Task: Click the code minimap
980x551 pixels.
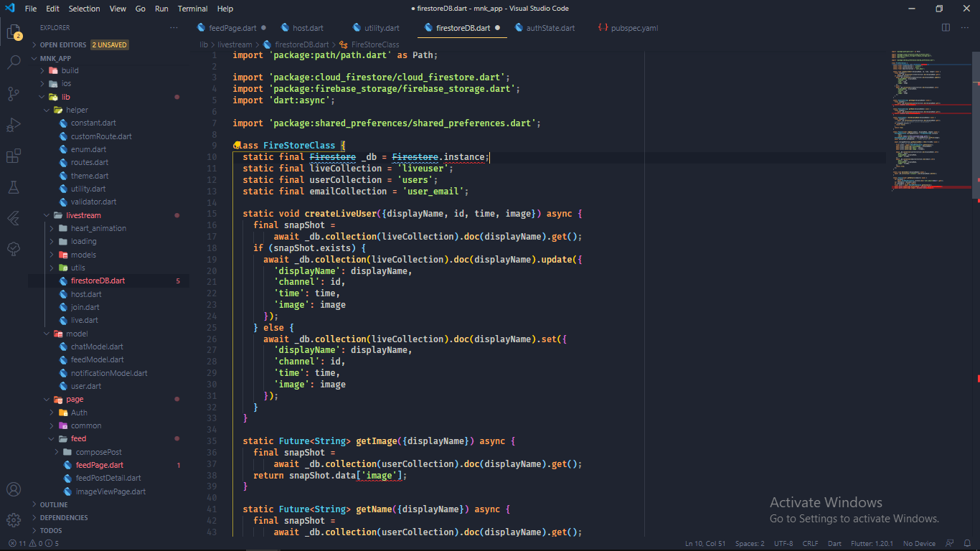Action: click(x=931, y=121)
